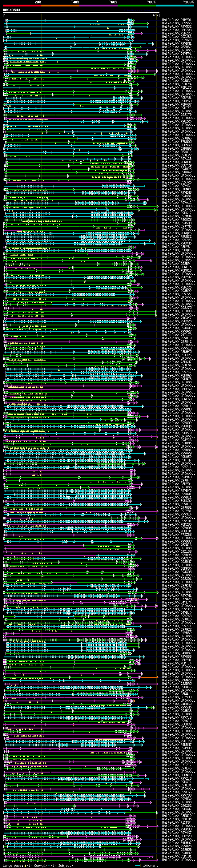This screenshot has width=197, height=868.
Task: Click the UniRef100_A1XF84 hit name
Action: 176,822
